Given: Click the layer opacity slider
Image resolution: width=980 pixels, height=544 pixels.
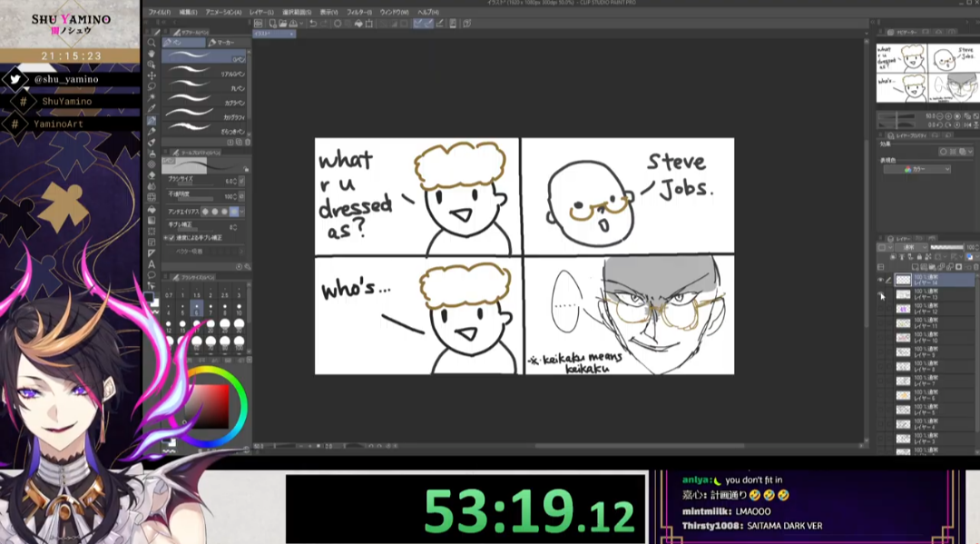Looking at the screenshot, I should point(946,248).
